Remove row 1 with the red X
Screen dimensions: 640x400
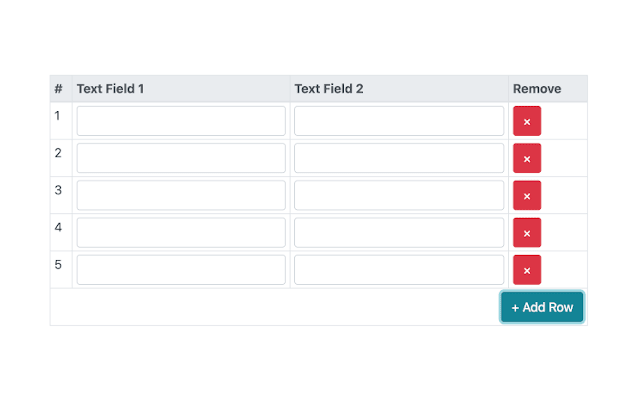point(527,121)
